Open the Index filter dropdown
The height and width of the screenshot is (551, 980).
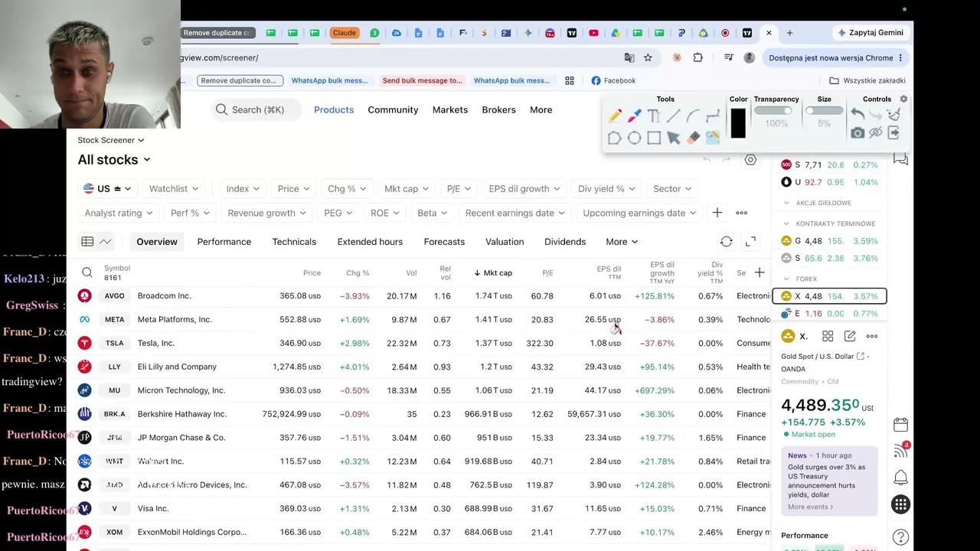(x=243, y=189)
